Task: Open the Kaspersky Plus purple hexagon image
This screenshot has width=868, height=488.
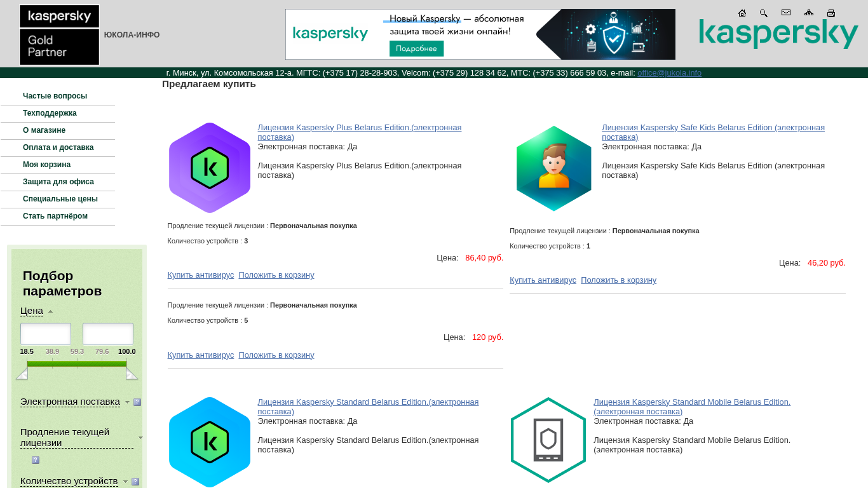Action: 210,168
